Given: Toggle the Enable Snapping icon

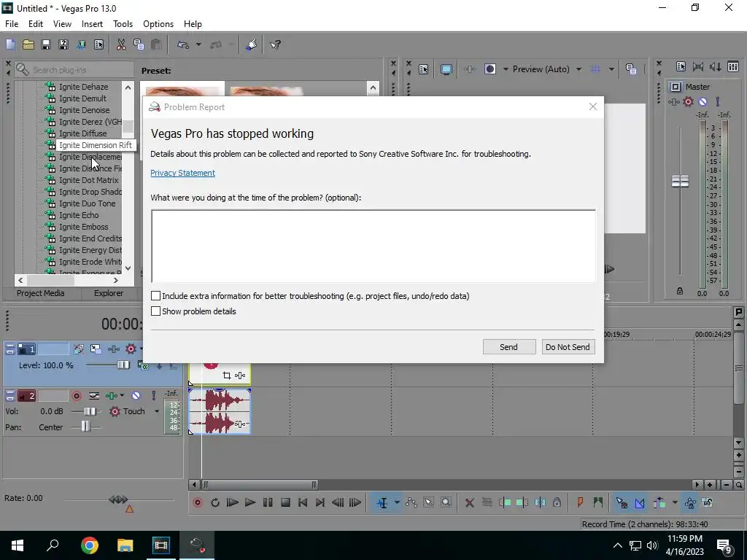Looking at the screenshot, I should click(622, 502).
